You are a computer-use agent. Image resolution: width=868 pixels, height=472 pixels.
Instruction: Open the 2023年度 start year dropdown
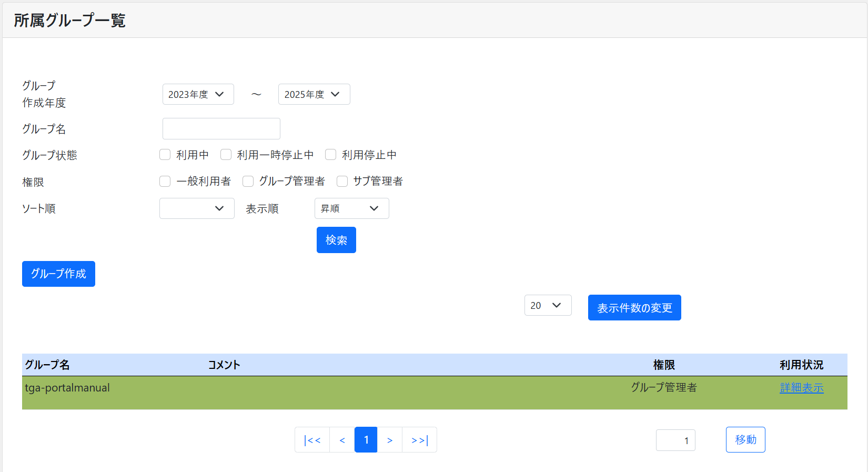tap(198, 94)
